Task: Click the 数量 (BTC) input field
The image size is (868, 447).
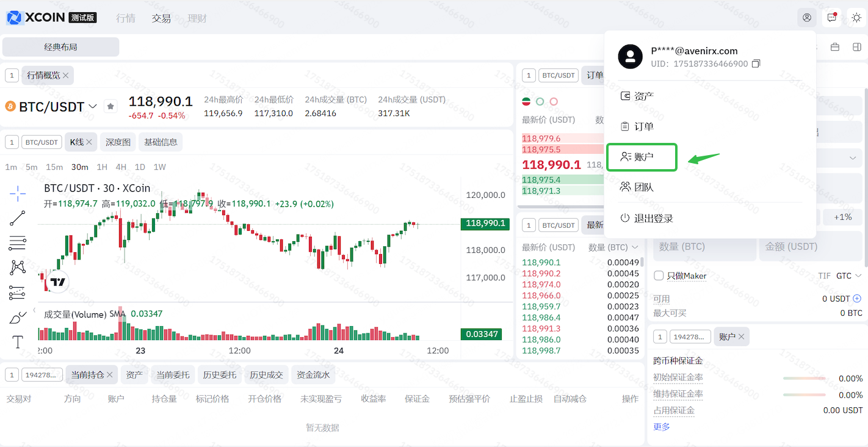Action: 704,247
